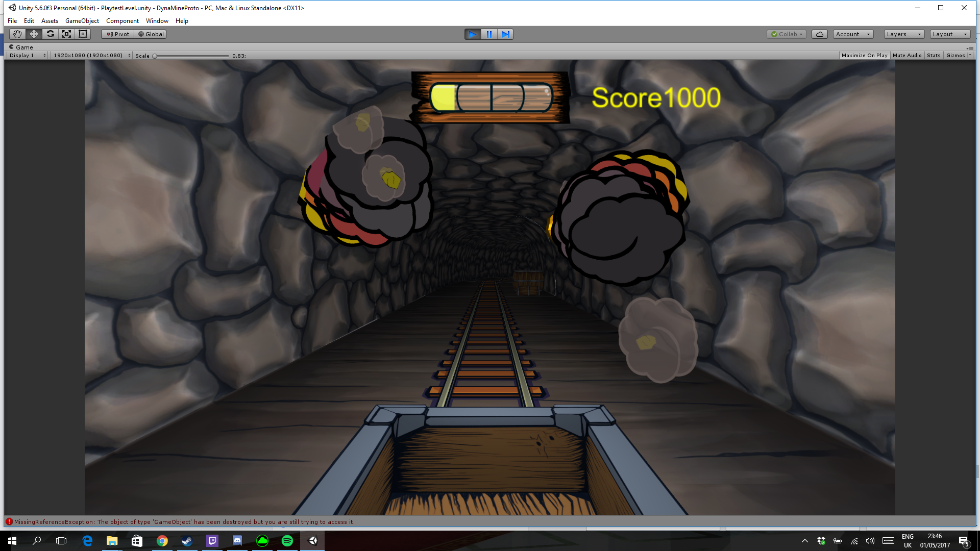Click the MissingReferenceException error message
The height and width of the screenshot is (551, 980).
(x=184, y=522)
